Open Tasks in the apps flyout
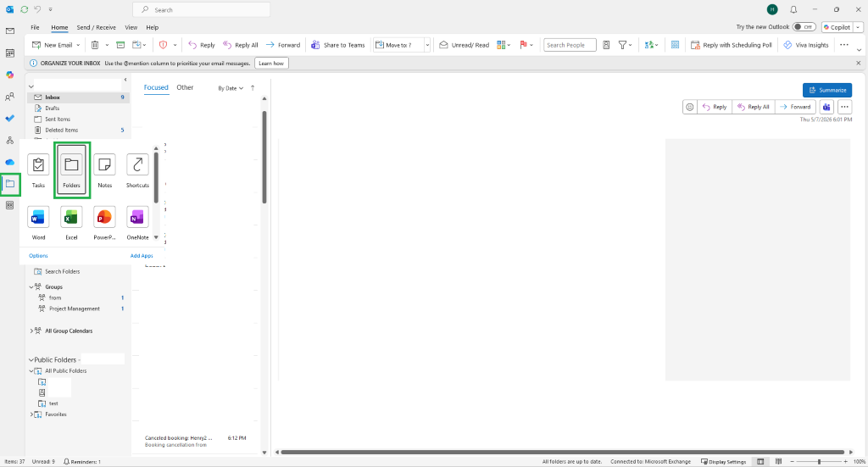Viewport: 868px width, 467px height. (38, 171)
